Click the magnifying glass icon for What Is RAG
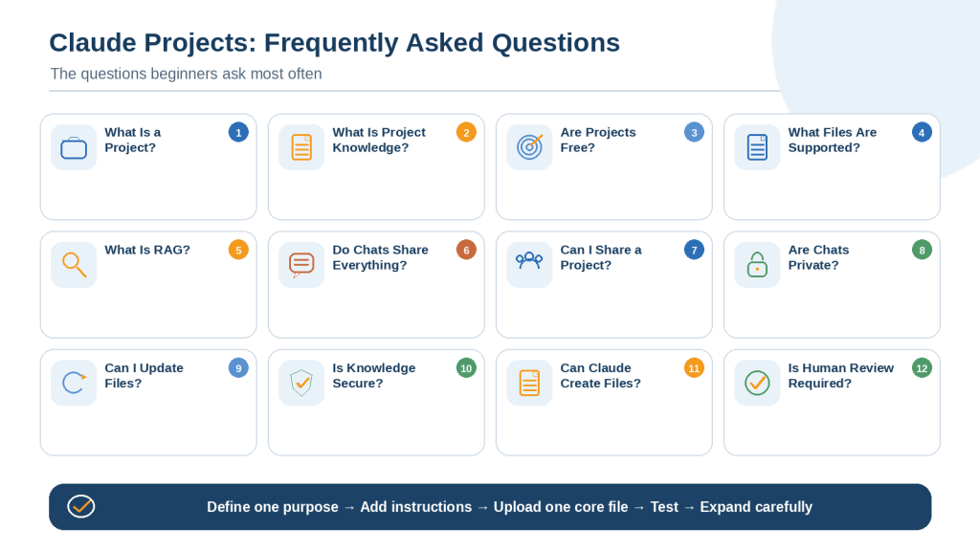 74,265
